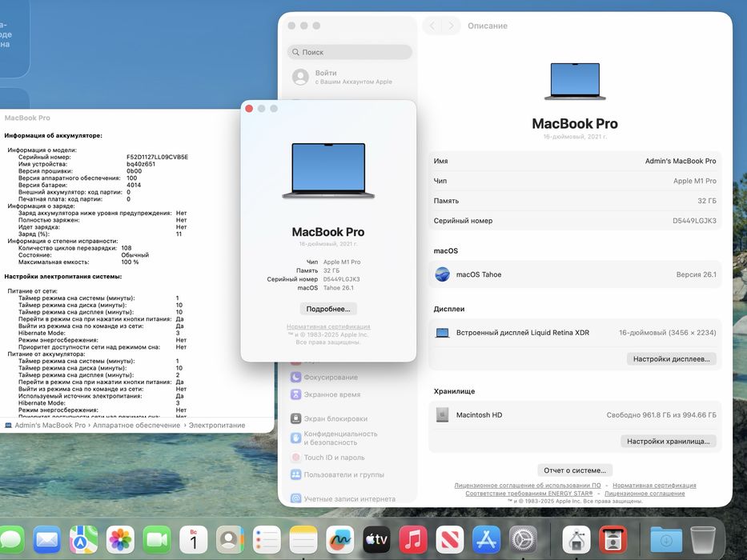Viewport: 747px width, 560px height.
Task: Launch Freeform from the Dock
Action: (339, 540)
